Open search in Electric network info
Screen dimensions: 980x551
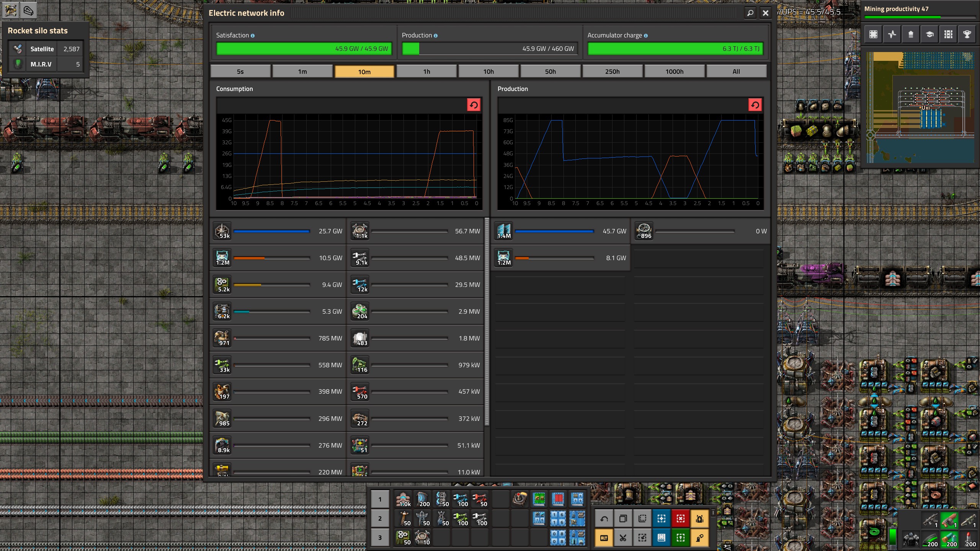(750, 13)
